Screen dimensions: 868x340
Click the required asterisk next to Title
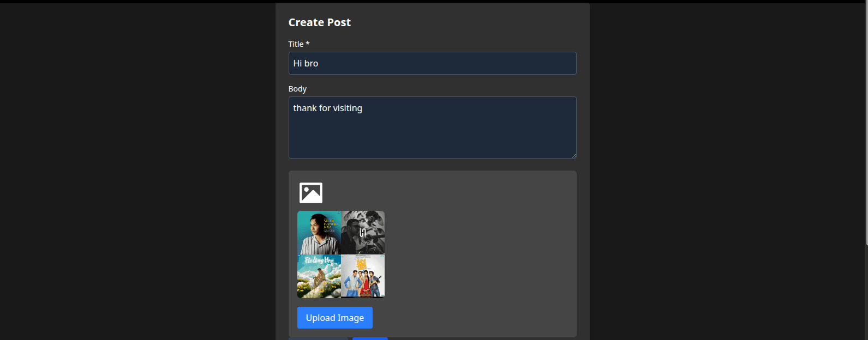(308, 44)
